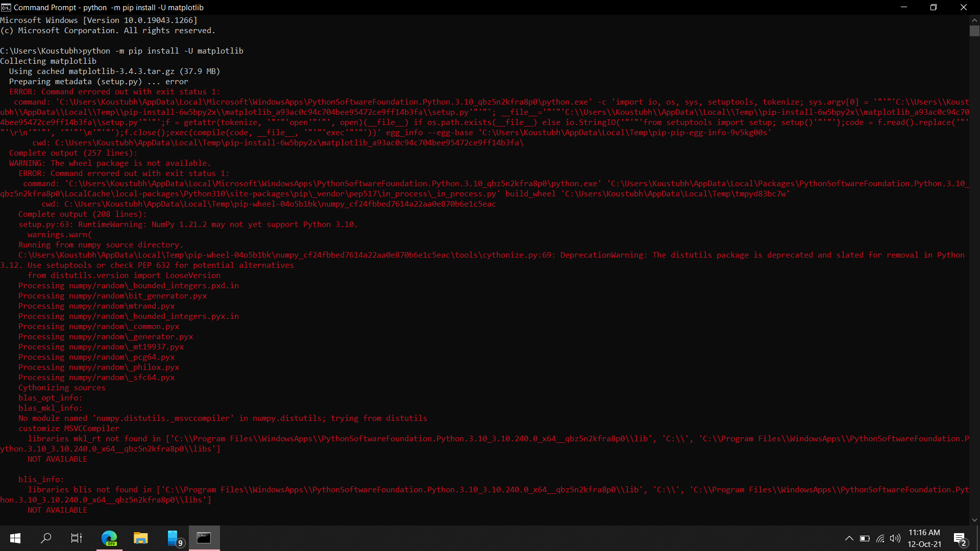Click the Show desktop sliver at the taskbar edge
The height and width of the screenshot is (551, 980).
coord(978,538)
